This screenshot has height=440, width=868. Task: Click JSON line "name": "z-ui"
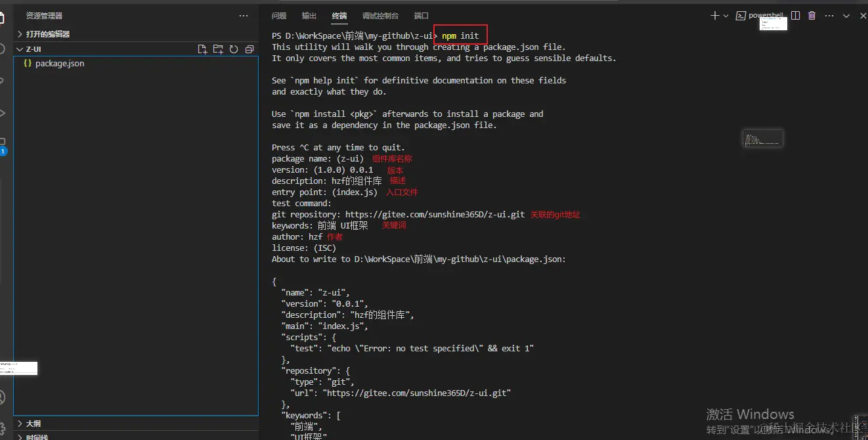click(x=316, y=293)
